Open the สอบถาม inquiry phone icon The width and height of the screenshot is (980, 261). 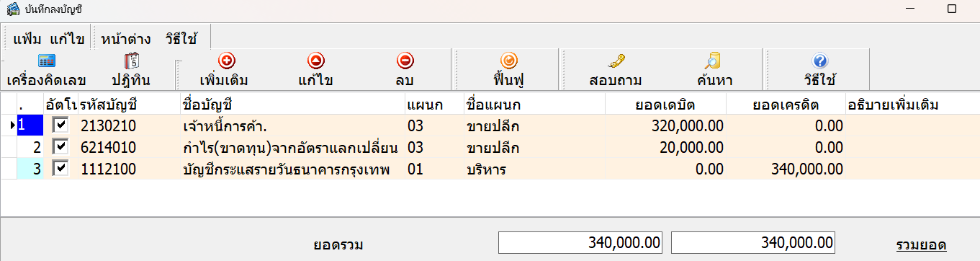coord(615,62)
